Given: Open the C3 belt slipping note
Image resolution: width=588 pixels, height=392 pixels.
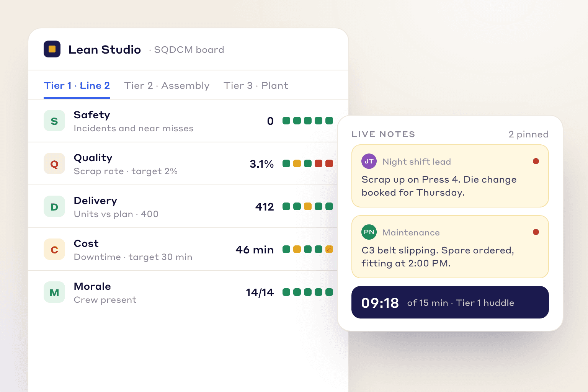Looking at the screenshot, I should point(450,247).
